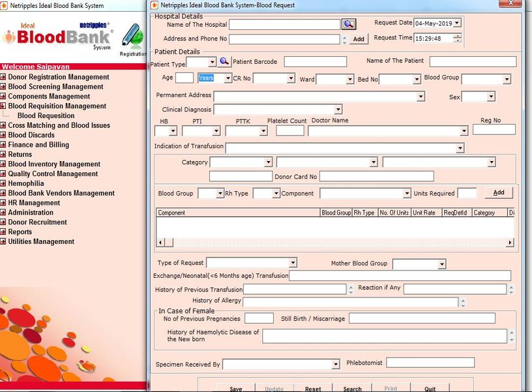Screen dimensions: 532x392
Task: Open the Sex dropdown
Action: 491,97
